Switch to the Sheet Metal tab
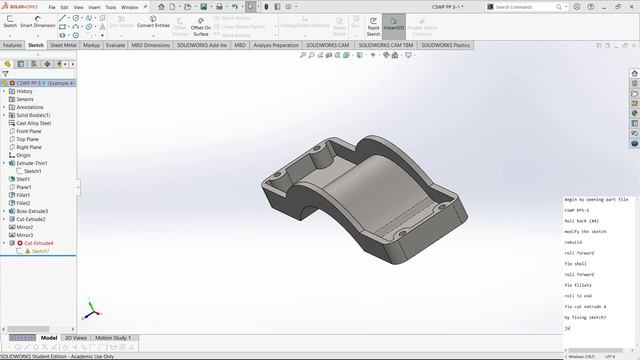 63,45
